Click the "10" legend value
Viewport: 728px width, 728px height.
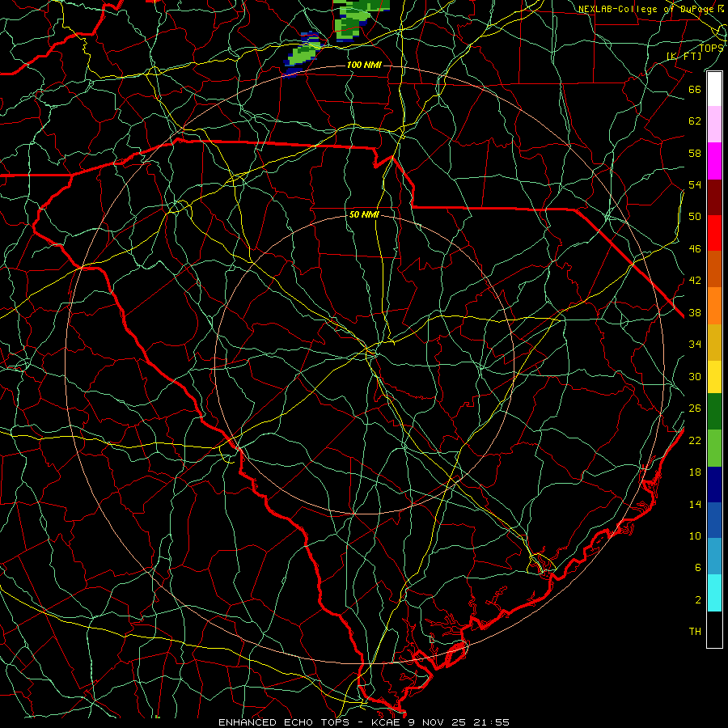point(695,535)
